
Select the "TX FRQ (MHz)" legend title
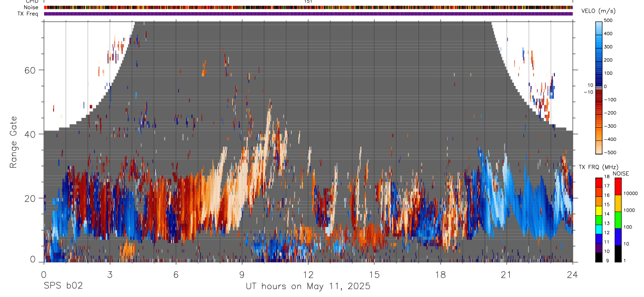599,167
